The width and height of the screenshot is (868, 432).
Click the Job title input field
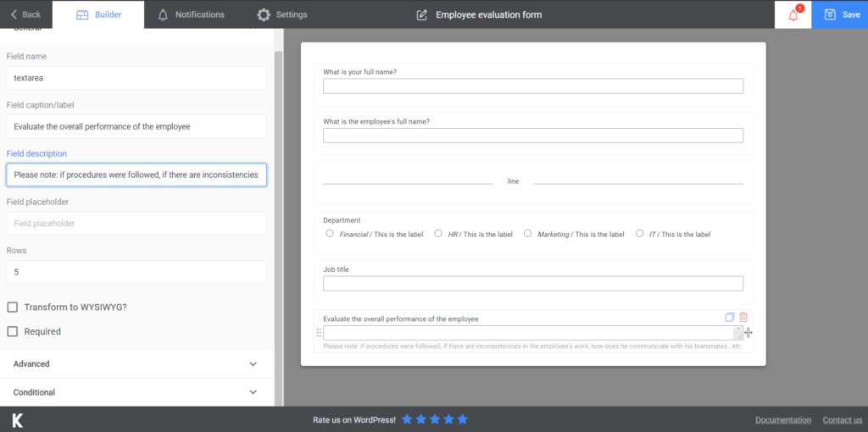(x=533, y=284)
